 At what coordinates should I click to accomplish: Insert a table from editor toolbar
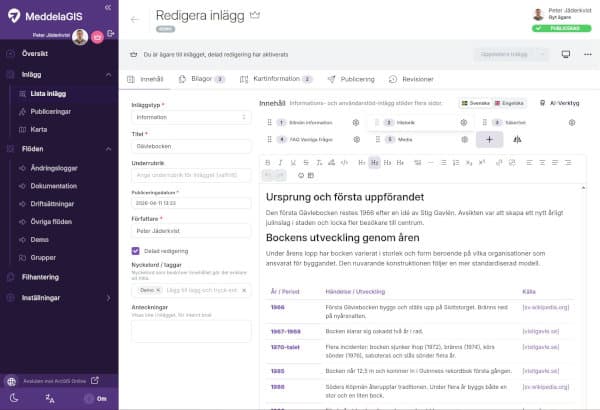click(x=311, y=175)
